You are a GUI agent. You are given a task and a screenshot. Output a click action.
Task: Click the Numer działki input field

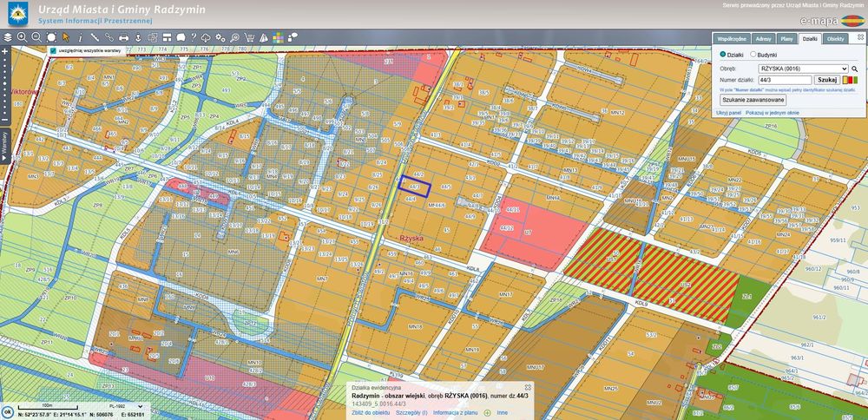786,80
